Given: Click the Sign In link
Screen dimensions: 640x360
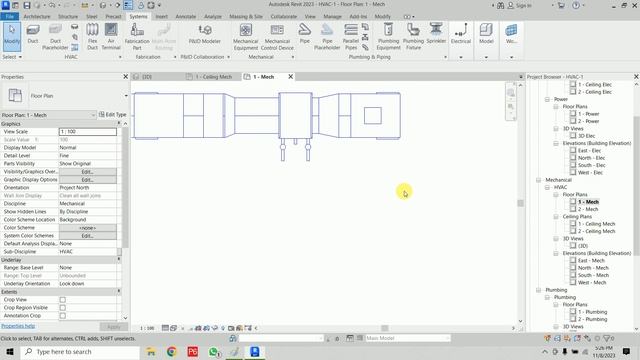Looking at the screenshot, I should coord(520,6).
